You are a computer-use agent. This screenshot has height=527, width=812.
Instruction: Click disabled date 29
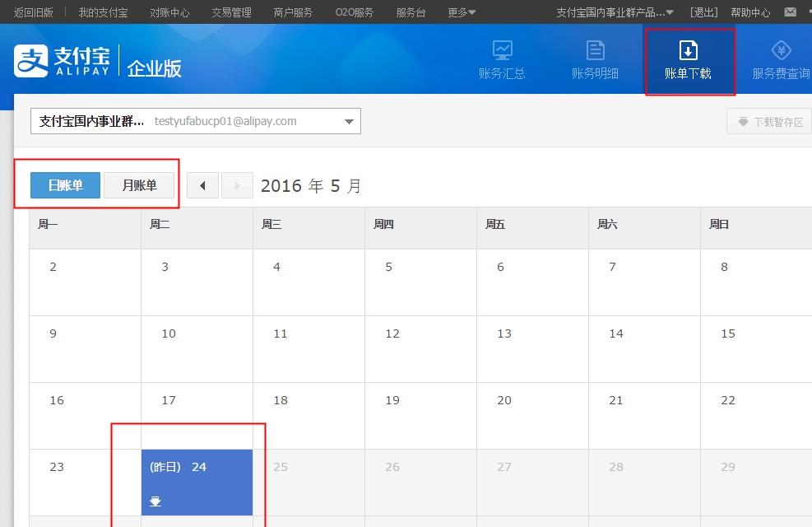(756, 483)
